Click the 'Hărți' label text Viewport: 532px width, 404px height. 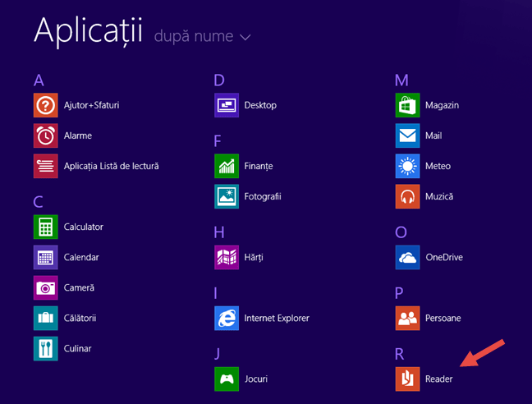(254, 257)
